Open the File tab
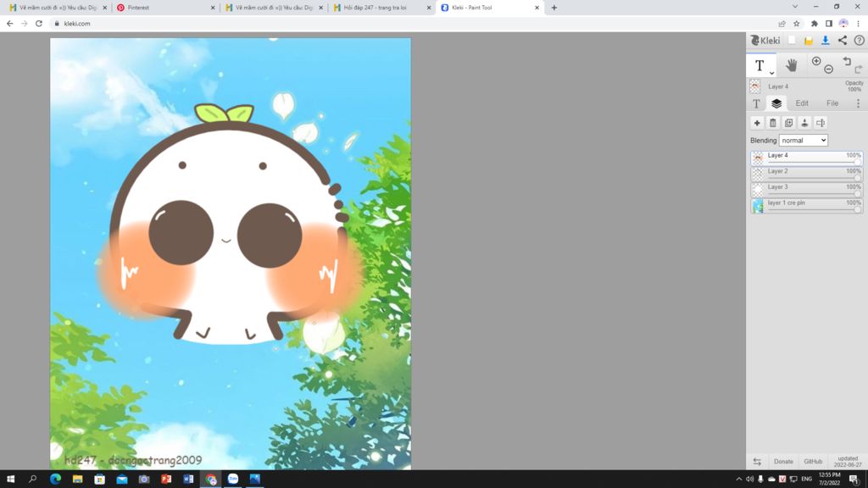This screenshot has width=868, height=488. point(832,103)
